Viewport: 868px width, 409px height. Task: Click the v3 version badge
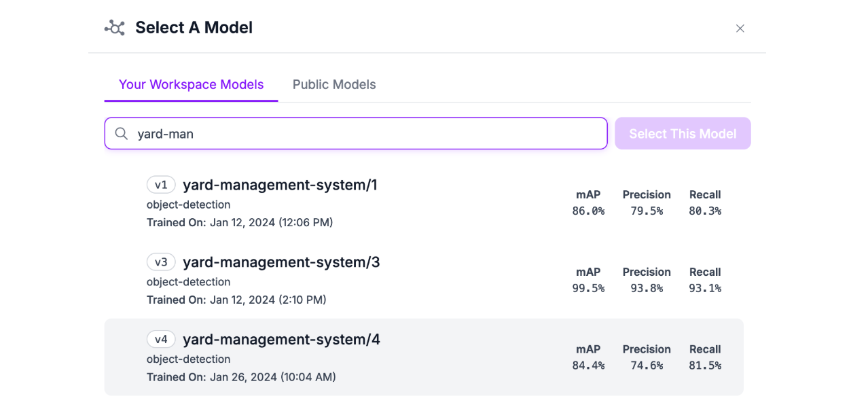(161, 262)
